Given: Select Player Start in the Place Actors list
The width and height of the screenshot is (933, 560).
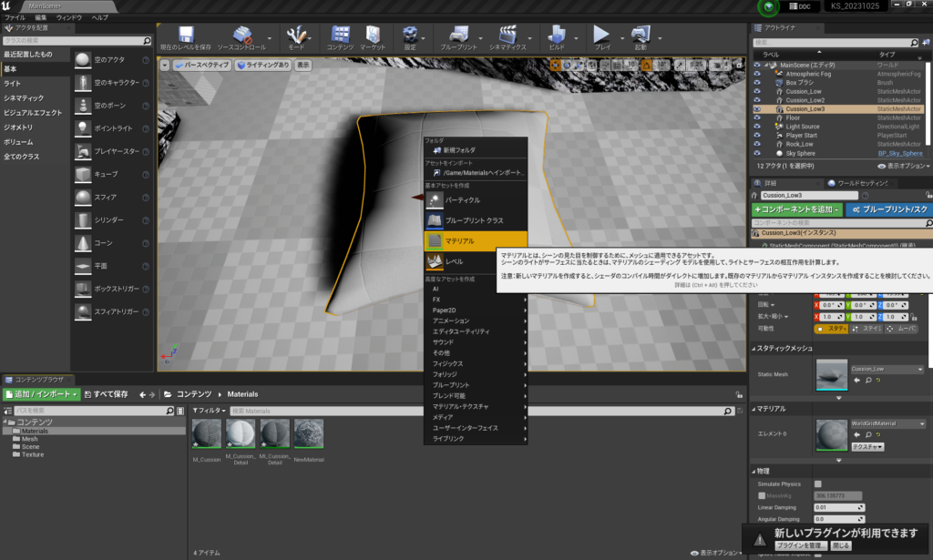Looking at the screenshot, I should click(112, 151).
